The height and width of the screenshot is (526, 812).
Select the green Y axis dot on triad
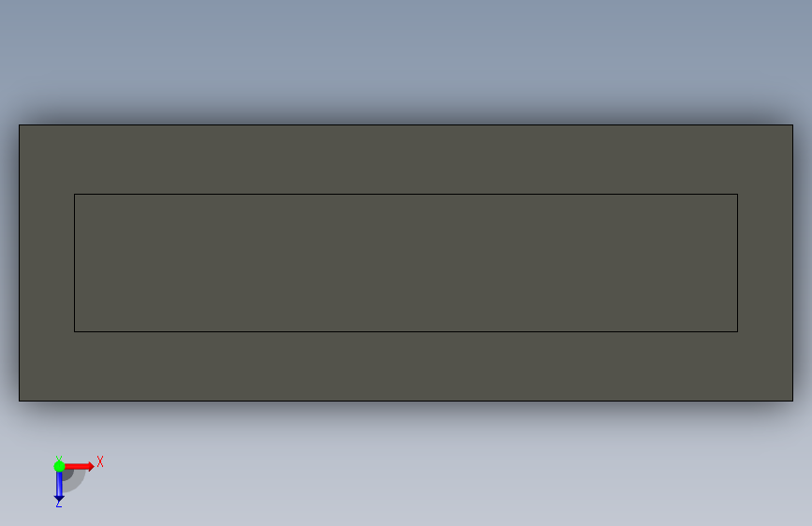pyautogui.click(x=59, y=466)
